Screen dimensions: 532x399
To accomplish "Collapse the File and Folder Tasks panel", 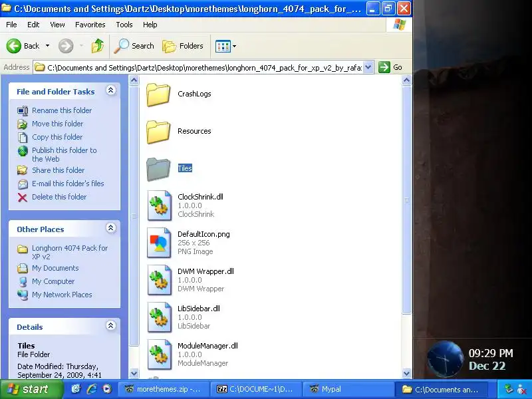I will pos(110,90).
